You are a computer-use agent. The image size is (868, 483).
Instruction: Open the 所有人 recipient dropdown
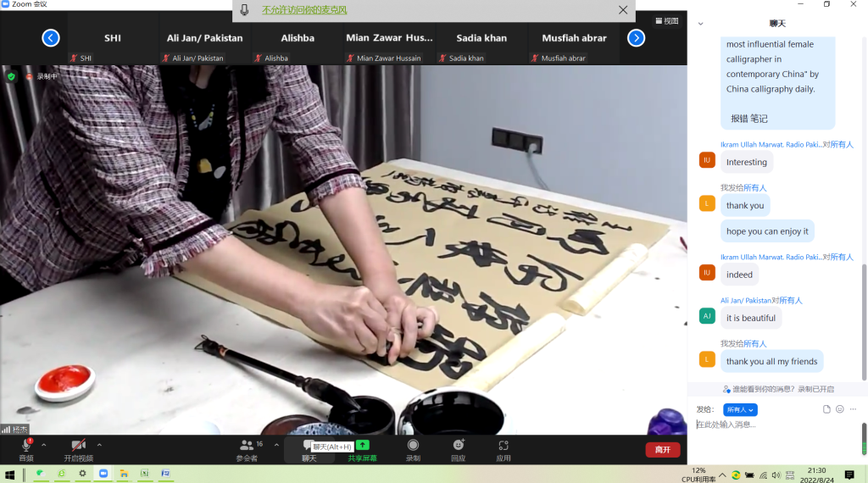740,410
